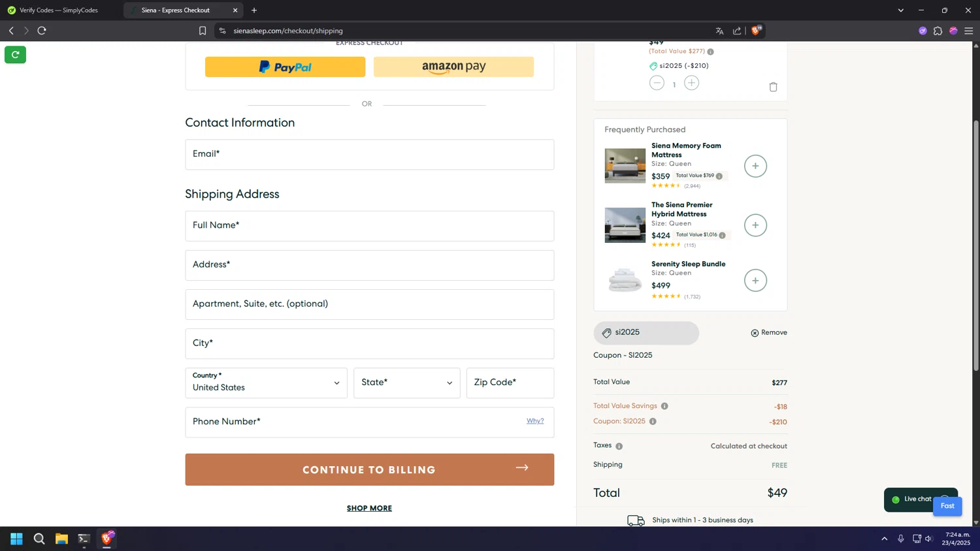The width and height of the screenshot is (980, 551).
Task: Open a new browser tab
Action: click(x=254, y=10)
